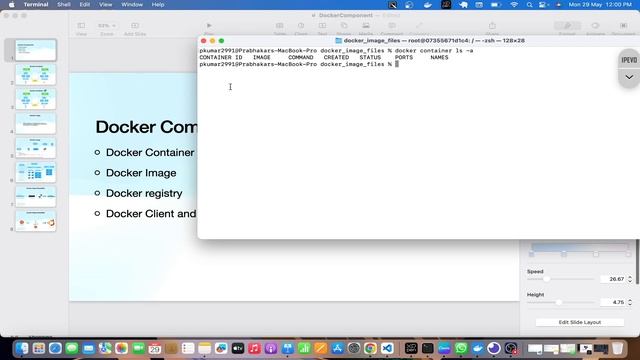Image resolution: width=640 pixels, height=360 pixels.
Task: Click the Speed value field showing 26.67
Action: coord(613,279)
